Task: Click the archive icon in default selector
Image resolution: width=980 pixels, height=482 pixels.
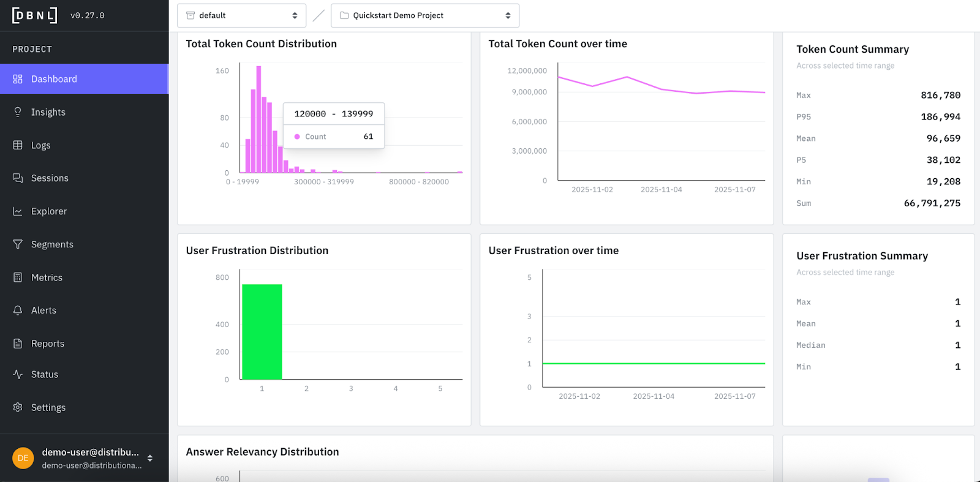Action: coord(190,15)
